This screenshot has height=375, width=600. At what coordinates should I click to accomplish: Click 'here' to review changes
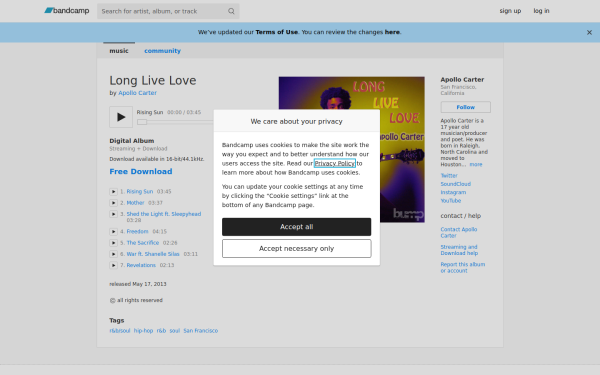click(392, 32)
